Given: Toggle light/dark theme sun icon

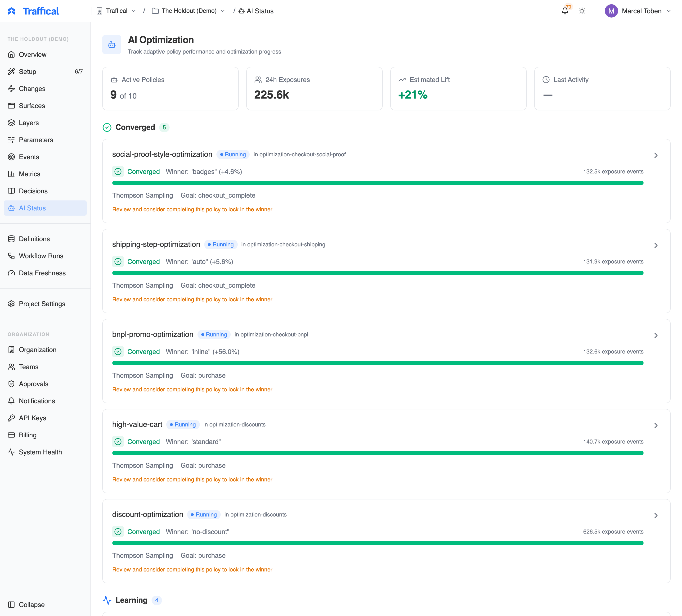Looking at the screenshot, I should pyautogui.click(x=582, y=11).
